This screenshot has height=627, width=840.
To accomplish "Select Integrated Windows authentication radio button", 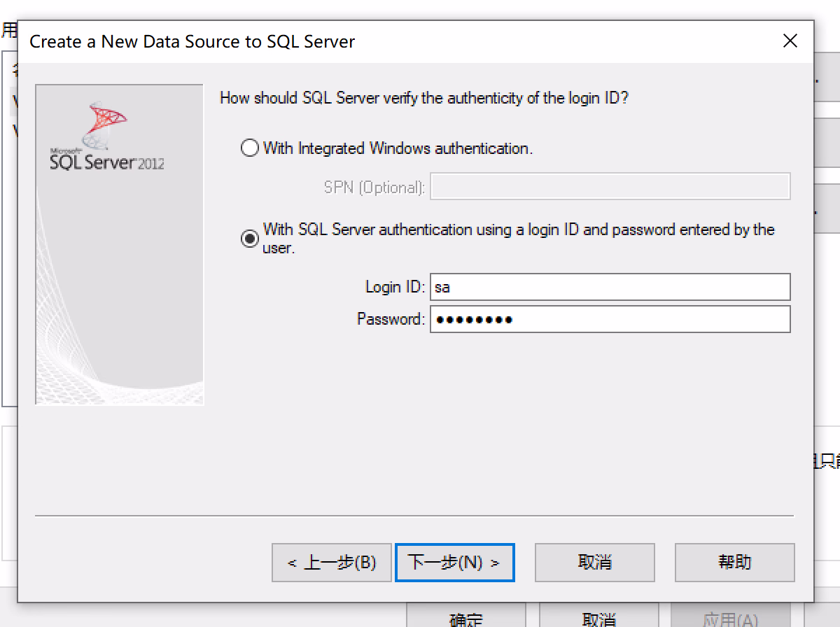I will [250, 148].
